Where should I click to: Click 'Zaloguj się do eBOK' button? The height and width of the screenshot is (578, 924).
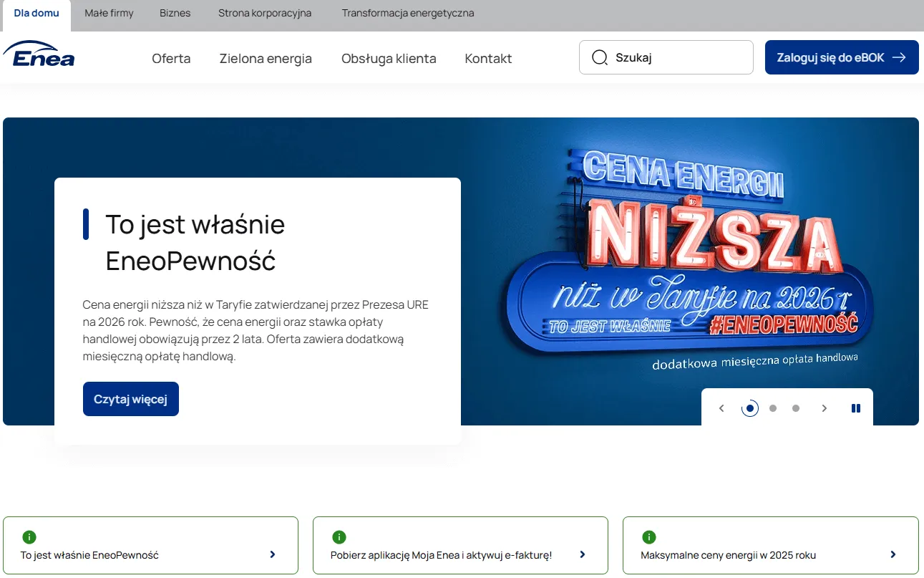[x=842, y=57]
